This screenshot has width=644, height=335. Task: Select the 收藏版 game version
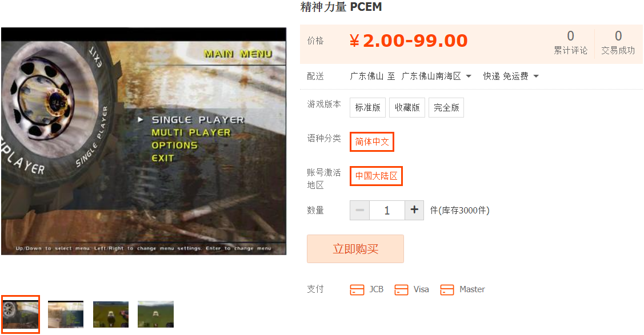click(407, 107)
